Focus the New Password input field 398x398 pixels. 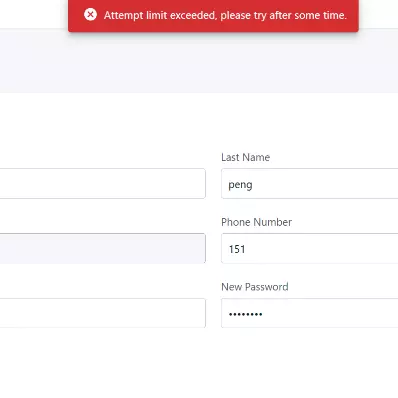[309, 313]
